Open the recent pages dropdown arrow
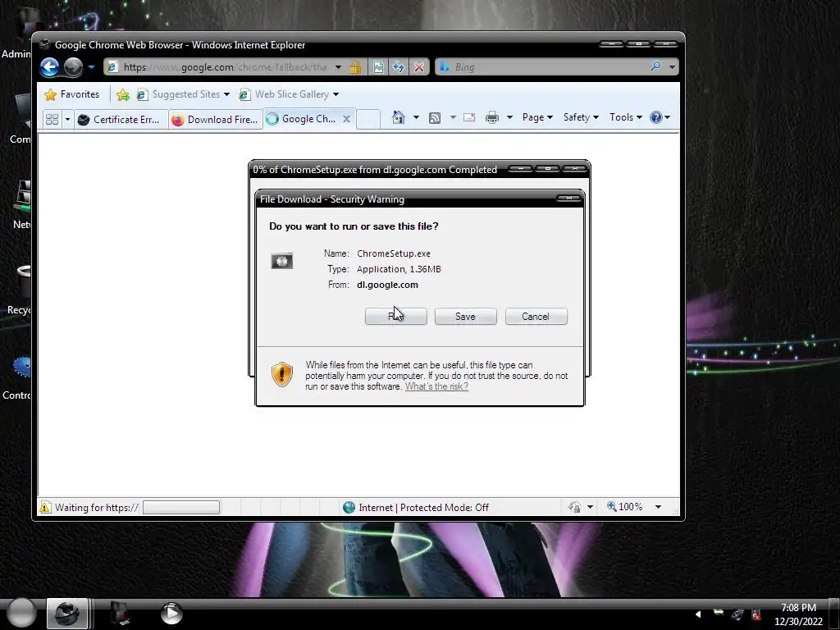Image resolution: width=840 pixels, height=630 pixels. [x=91, y=67]
